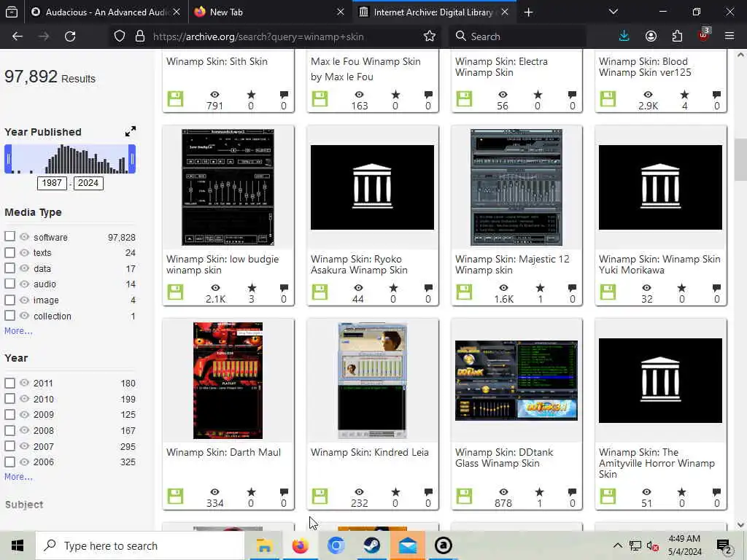Click the Windows Start button
This screenshot has width=747, height=560.
pyautogui.click(x=18, y=545)
